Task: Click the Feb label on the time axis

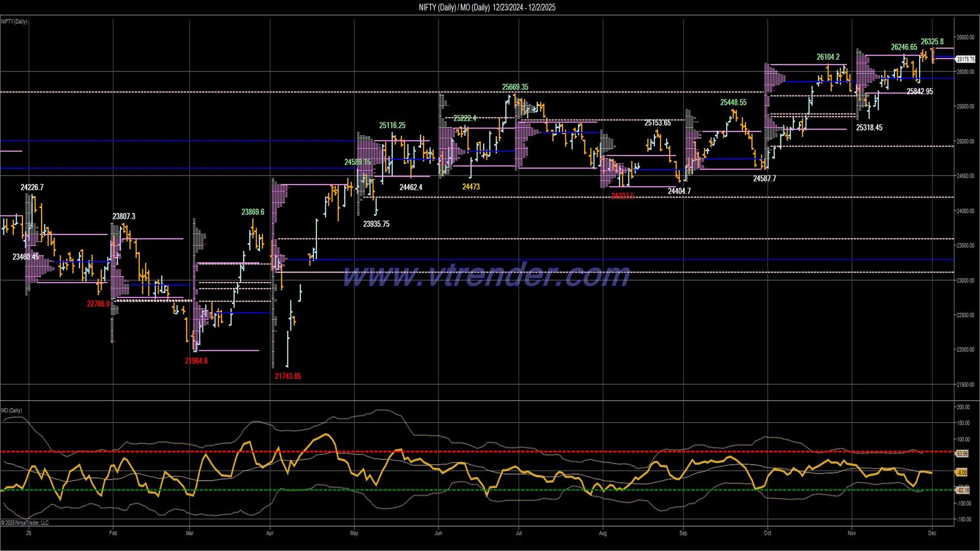Action: pyautogui.click(x=113, y=533)
